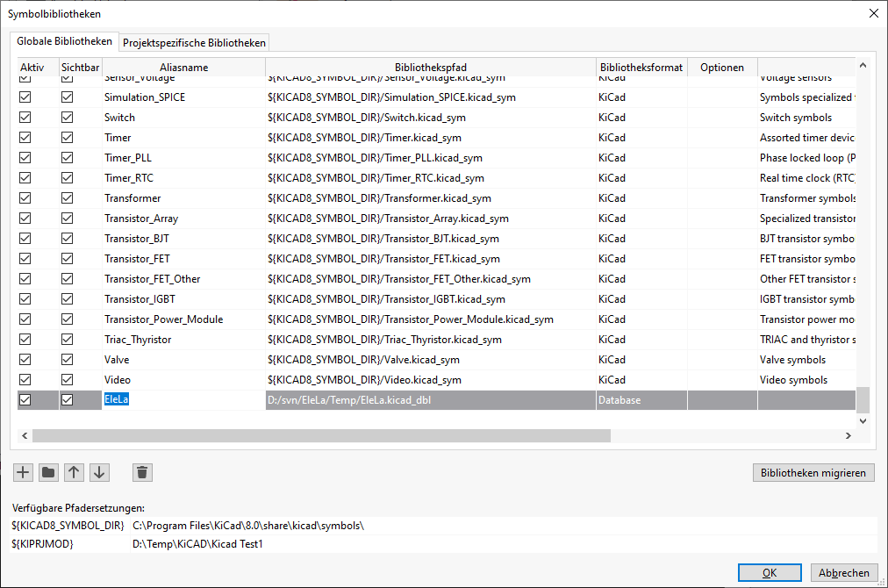Uncheck Aktiv checkbox for Timer library
This screenshot has width=888, height=588.
pos(25,138)
